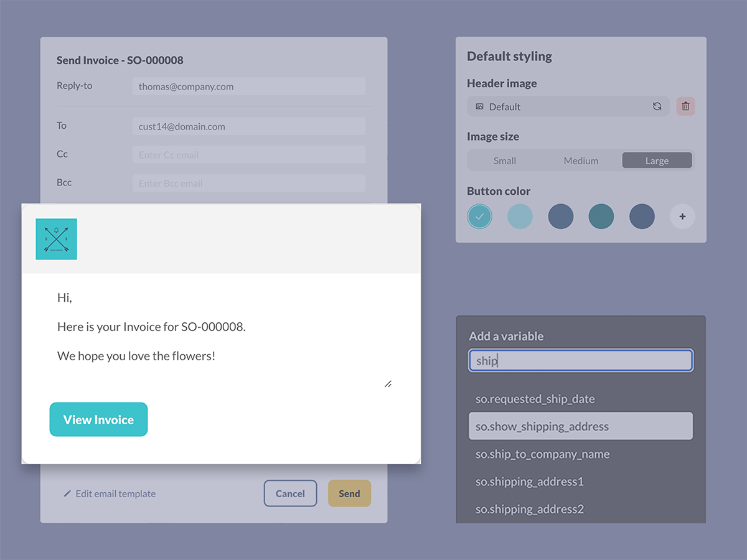Choose so.ship_to_company_name variable
The width and height of the screenshot is (747, 560).
click(x=542, y=454)
